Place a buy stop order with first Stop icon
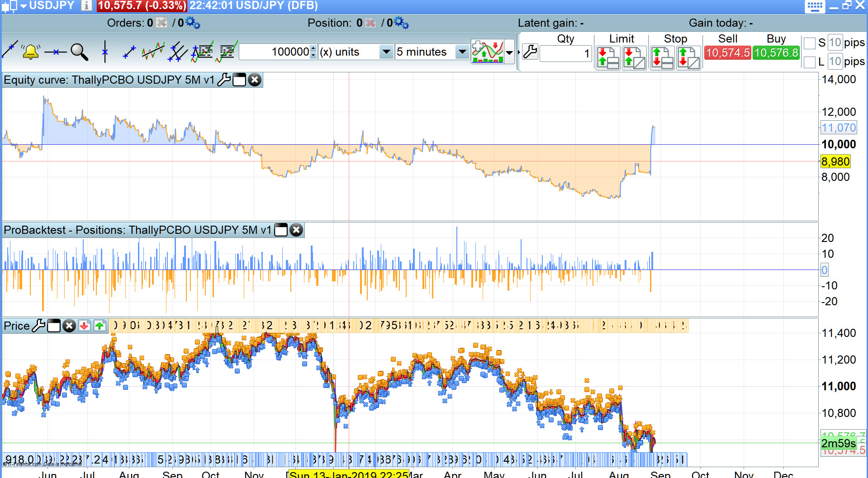The image size is (868, 478). [662, 58]
